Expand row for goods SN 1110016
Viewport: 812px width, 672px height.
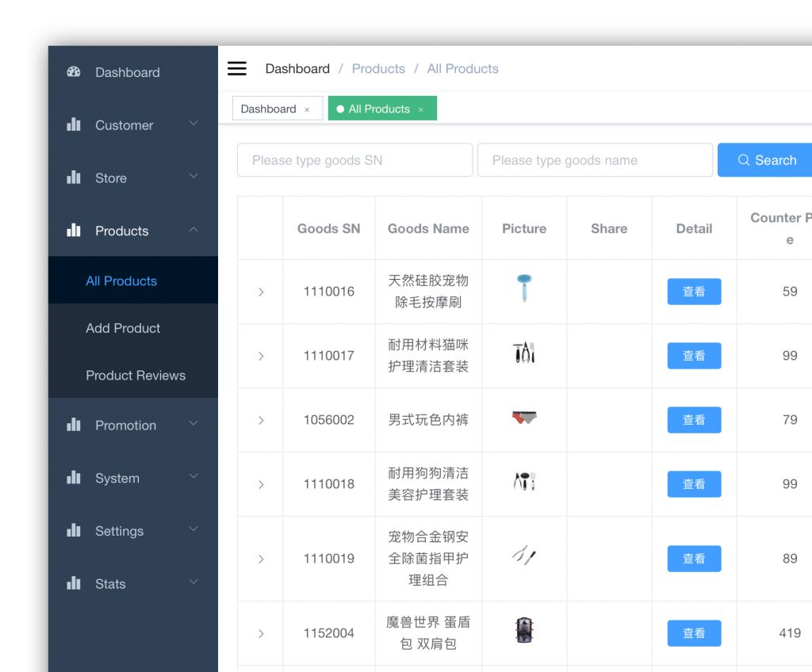[x=261, y=292]
